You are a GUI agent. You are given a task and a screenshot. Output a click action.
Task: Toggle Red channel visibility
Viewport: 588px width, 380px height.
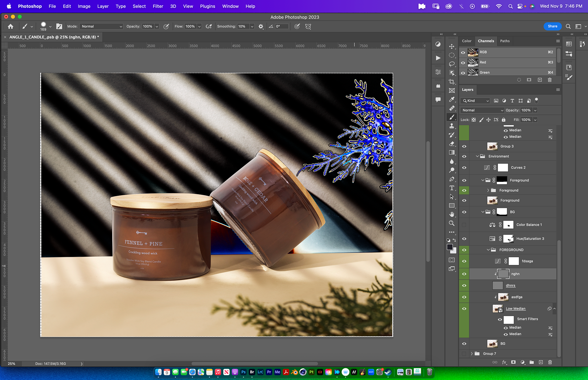click(x=463, y=62)
